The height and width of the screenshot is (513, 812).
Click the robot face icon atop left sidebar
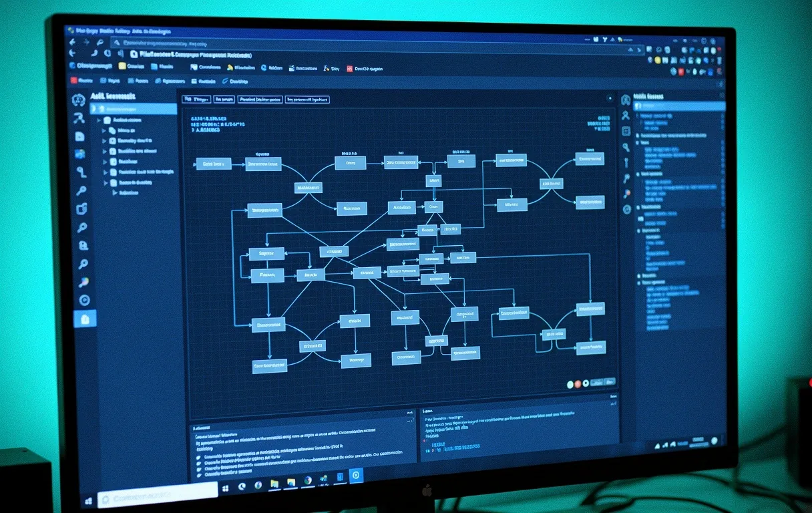coord(79,99)
